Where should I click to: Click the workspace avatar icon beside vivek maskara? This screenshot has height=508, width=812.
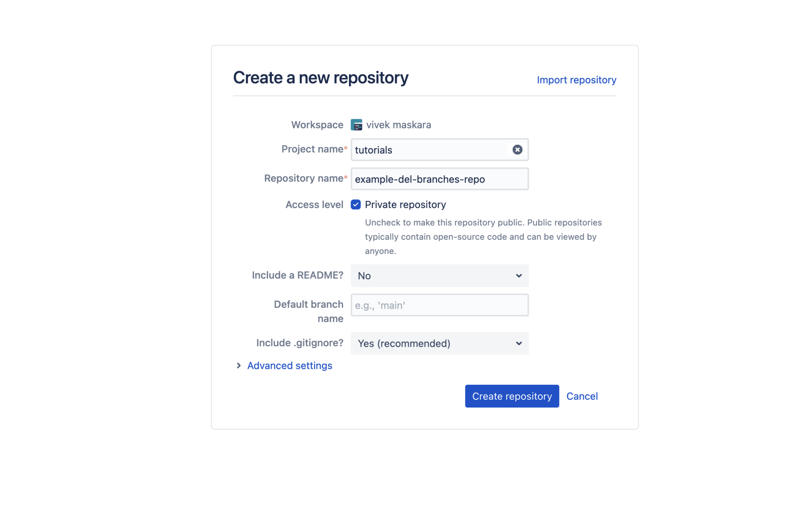(x=356, y=125)
